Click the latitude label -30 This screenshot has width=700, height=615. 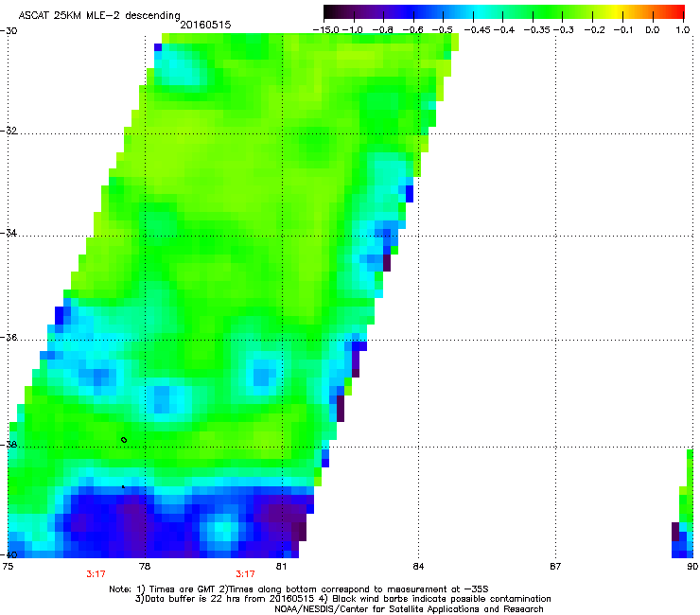(x=9, y=31)
